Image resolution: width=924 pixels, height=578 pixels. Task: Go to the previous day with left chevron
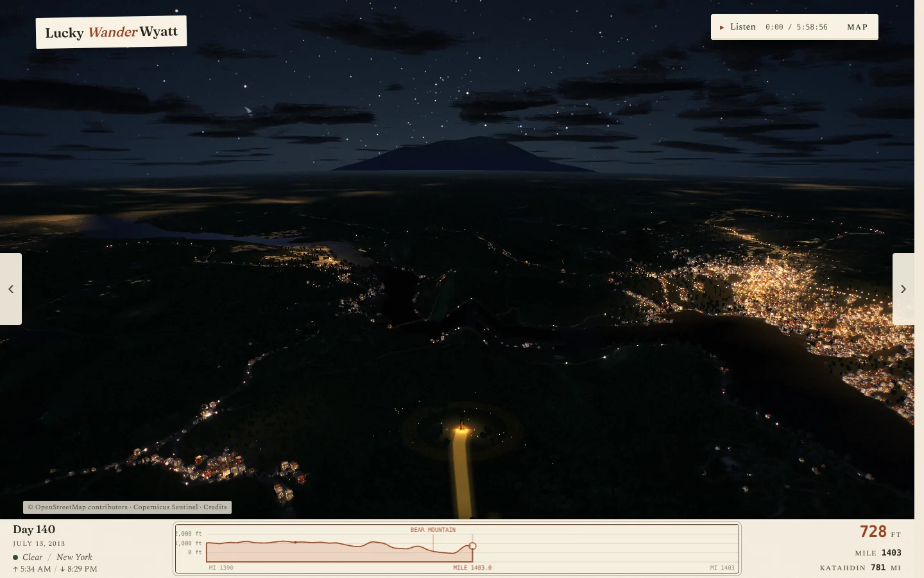pyautogui.click(x=11, y=289)
